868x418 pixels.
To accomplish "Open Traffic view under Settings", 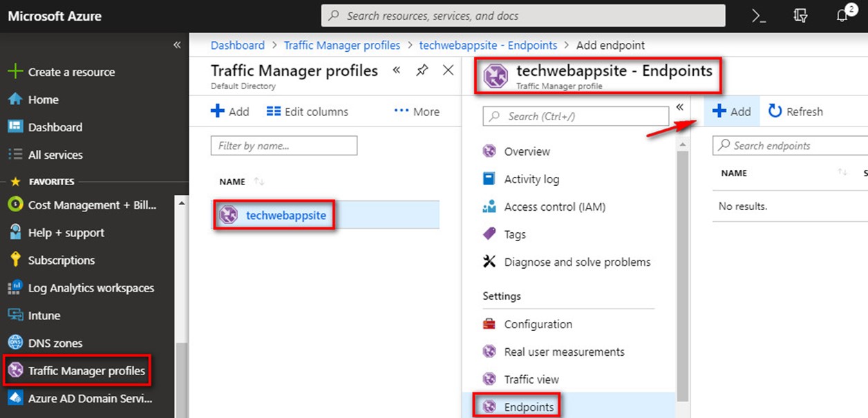I will pos(531,379).
